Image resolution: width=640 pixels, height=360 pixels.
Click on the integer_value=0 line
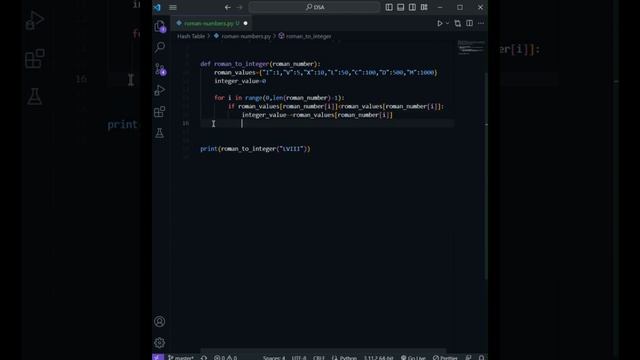coord(240,81)
